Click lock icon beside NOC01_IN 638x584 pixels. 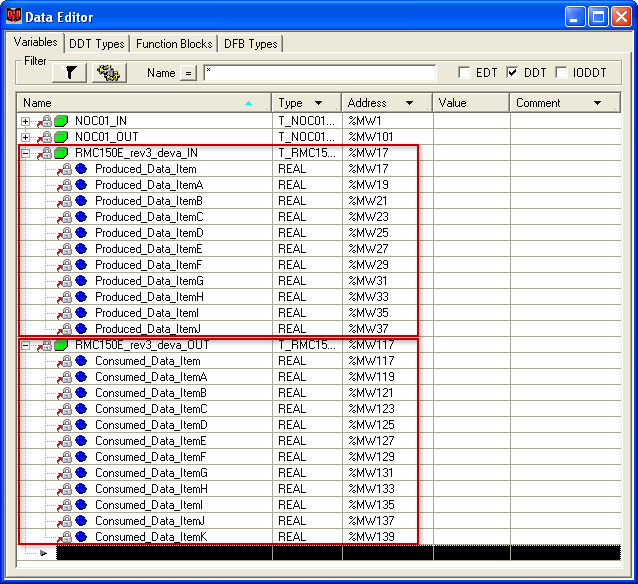click(x=47, y=120)
